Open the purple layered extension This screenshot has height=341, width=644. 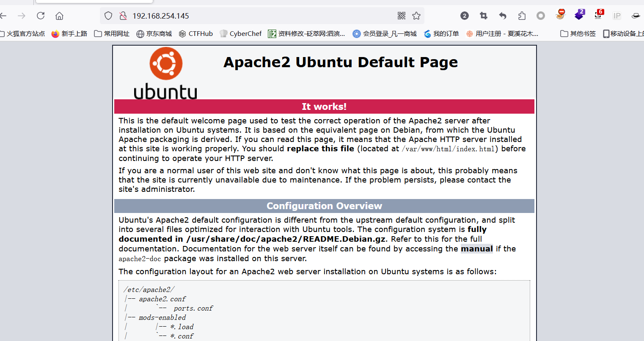pyautogui.click(x=579, y=15)
